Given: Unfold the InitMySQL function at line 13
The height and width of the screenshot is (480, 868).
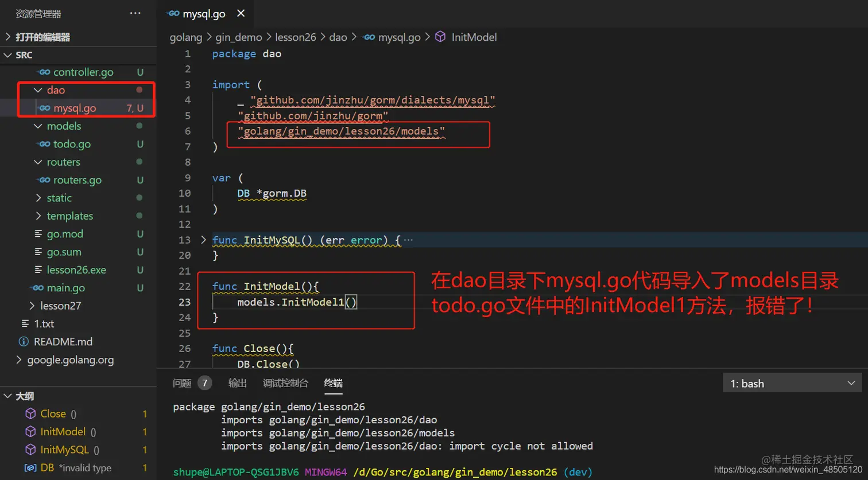Looking at the screenshot, I should tap(203, 240).
